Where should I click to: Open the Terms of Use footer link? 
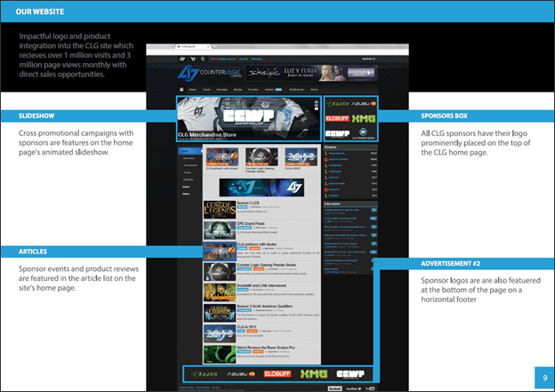click(x=203, y=388)
